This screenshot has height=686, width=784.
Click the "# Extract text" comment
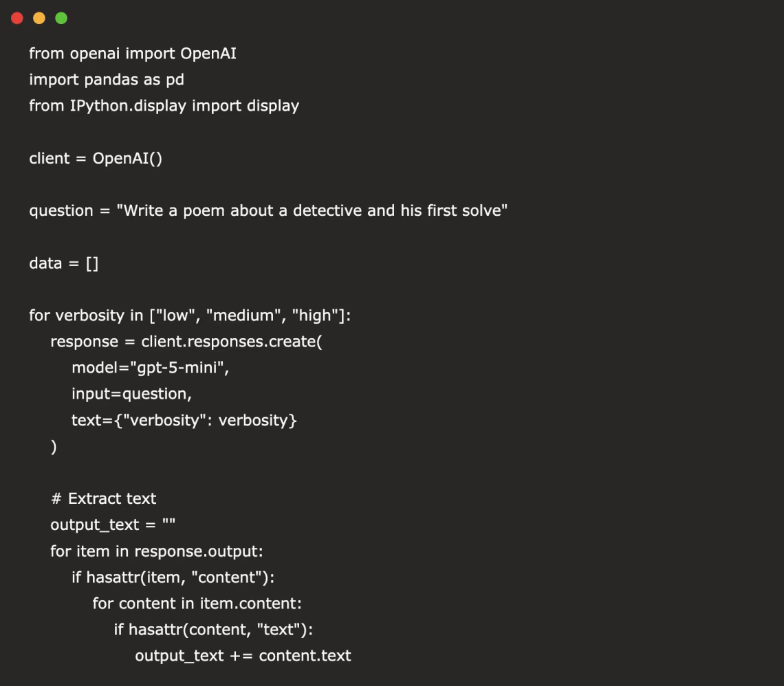[x=103, y=498]
